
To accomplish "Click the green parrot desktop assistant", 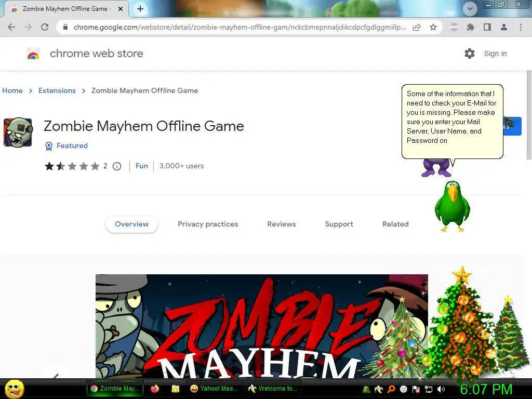I will click(x=453, y=206).
